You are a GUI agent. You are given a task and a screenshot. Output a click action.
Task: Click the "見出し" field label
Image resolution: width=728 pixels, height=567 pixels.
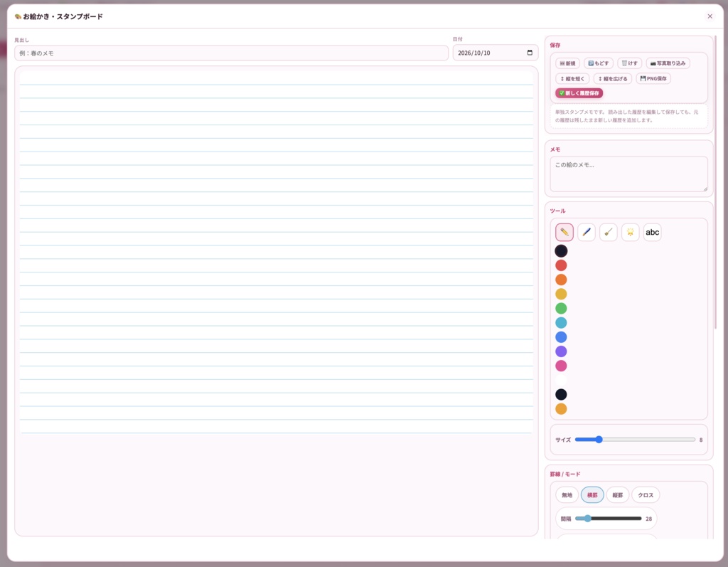(x=21, y=40)
